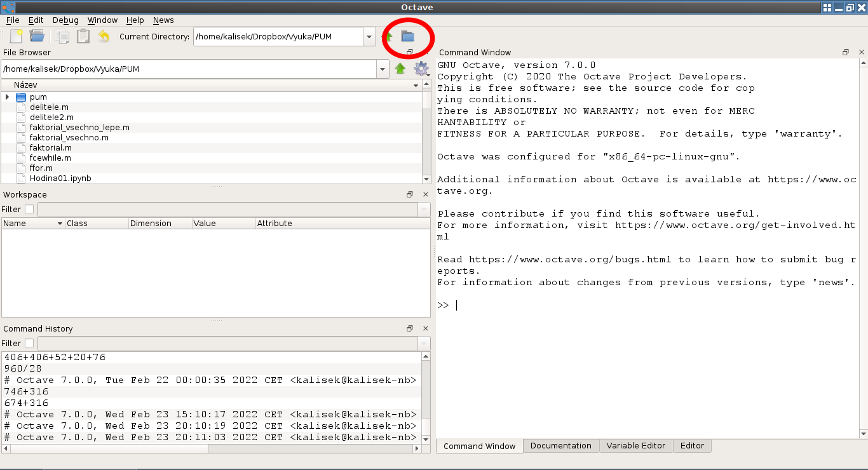Enable the Workspace filter checkbox
868x470 pixels.
pos(29,209)
